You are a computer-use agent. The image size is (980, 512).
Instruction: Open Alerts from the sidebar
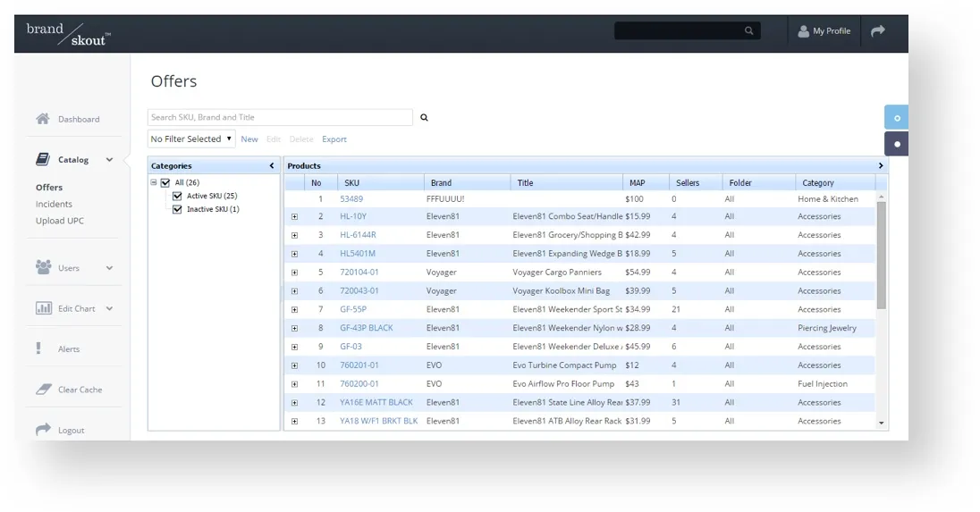[69, 349]
